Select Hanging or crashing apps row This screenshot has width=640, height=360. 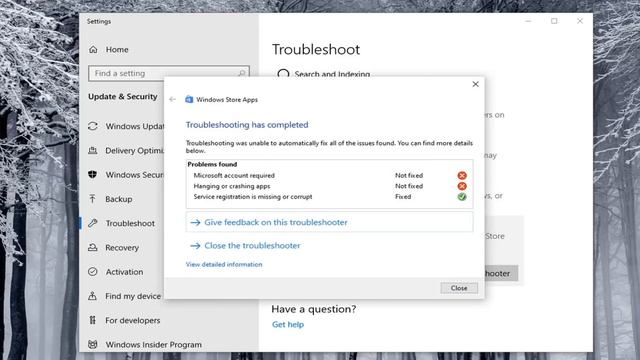(x=329, y=186)
